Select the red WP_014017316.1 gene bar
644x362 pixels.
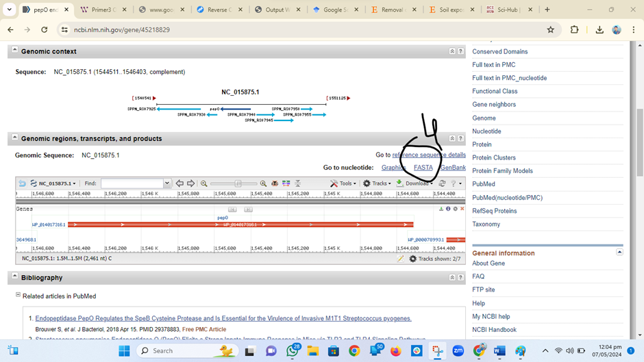click(x=240, y=224)
